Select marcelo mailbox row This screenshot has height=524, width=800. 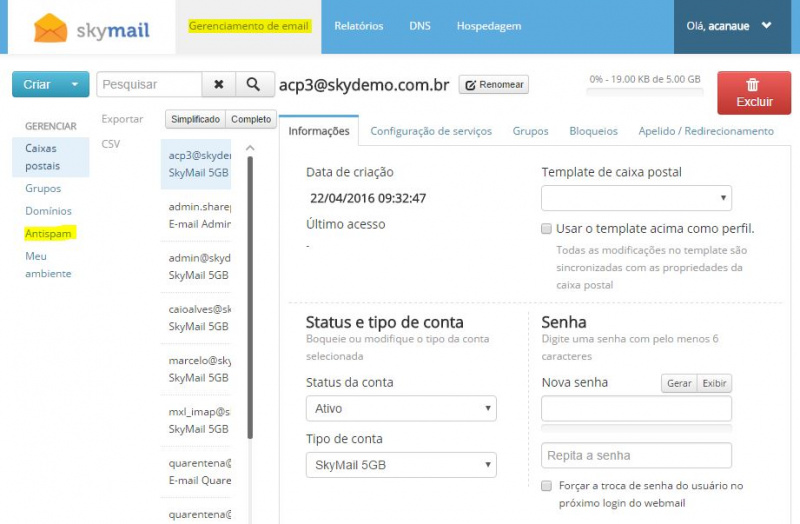coord(196,369)
